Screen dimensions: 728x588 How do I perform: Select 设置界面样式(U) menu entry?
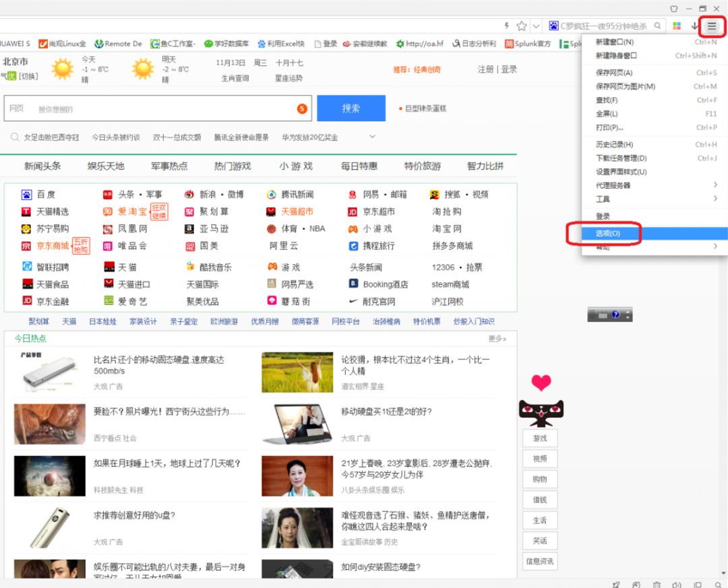(655, 172)
